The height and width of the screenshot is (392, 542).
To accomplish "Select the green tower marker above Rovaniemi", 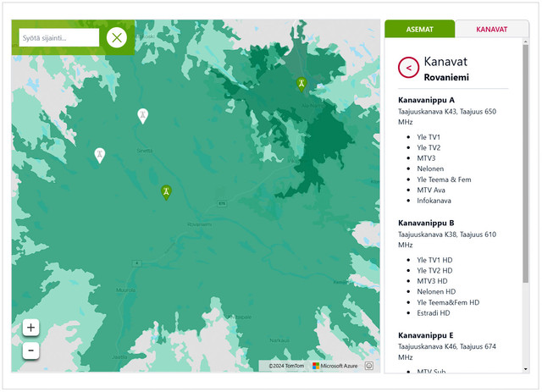I will (x=166, y=192).
